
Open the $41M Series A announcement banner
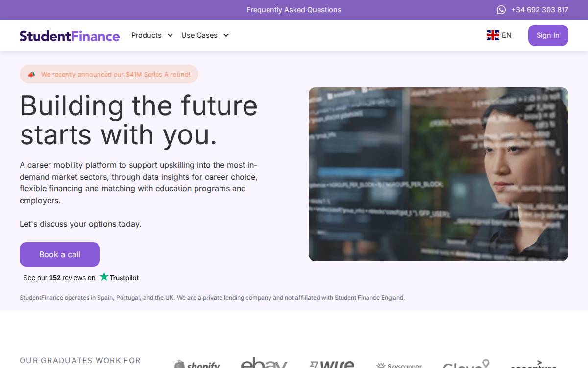[109, 74]
